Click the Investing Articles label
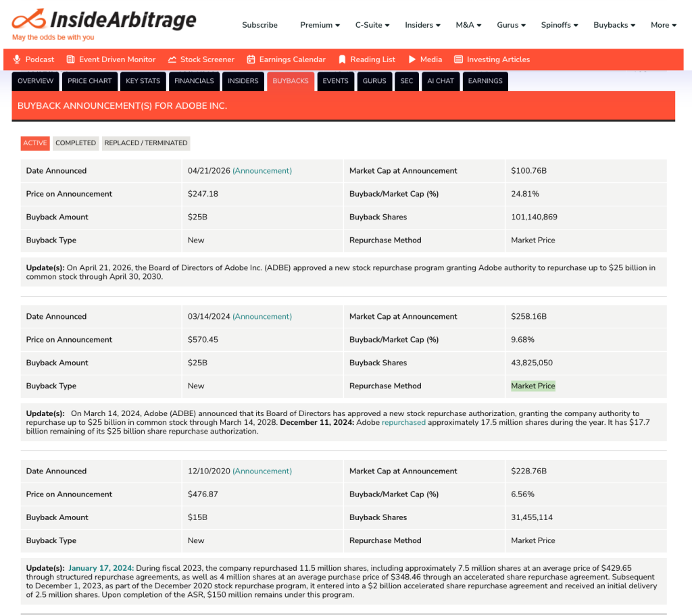The image size is (692, 616). click(498, 59)
